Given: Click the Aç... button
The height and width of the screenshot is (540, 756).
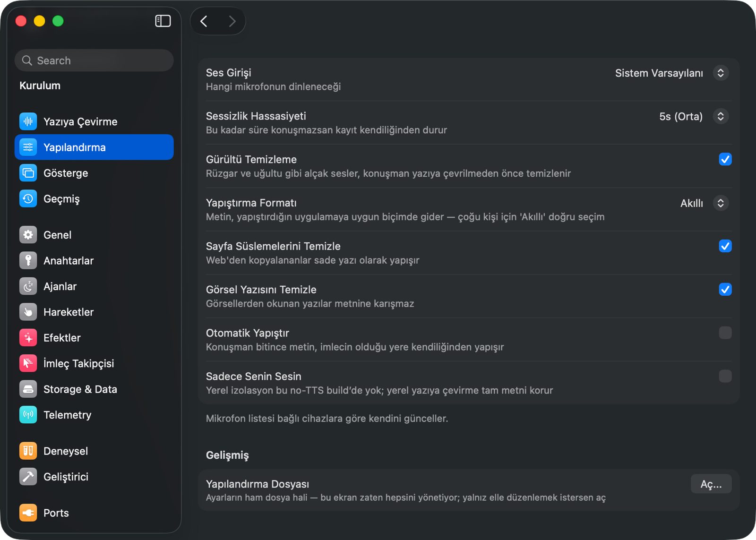Looking at the screenshot, I should [711, 484].
